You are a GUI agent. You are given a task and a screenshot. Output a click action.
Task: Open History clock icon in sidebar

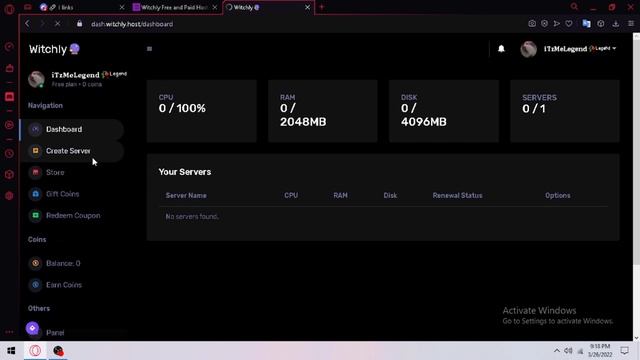(x=9, y=154)
